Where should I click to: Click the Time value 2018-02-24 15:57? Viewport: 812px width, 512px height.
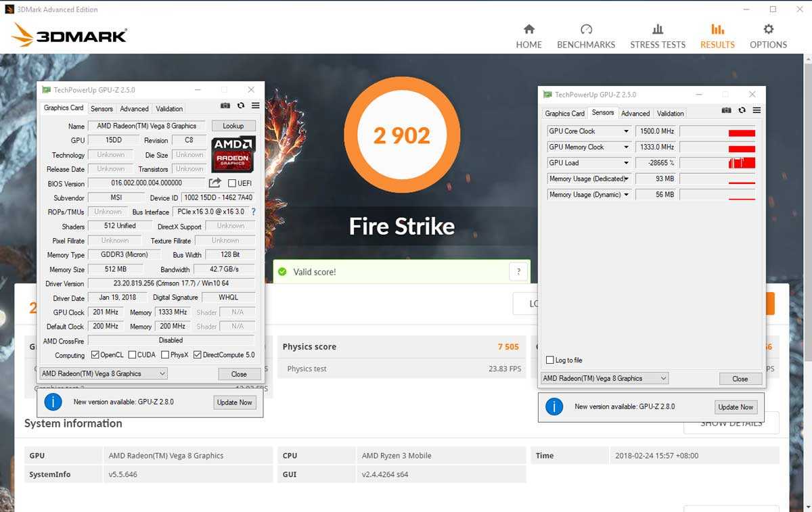click(x=656, y=455)
